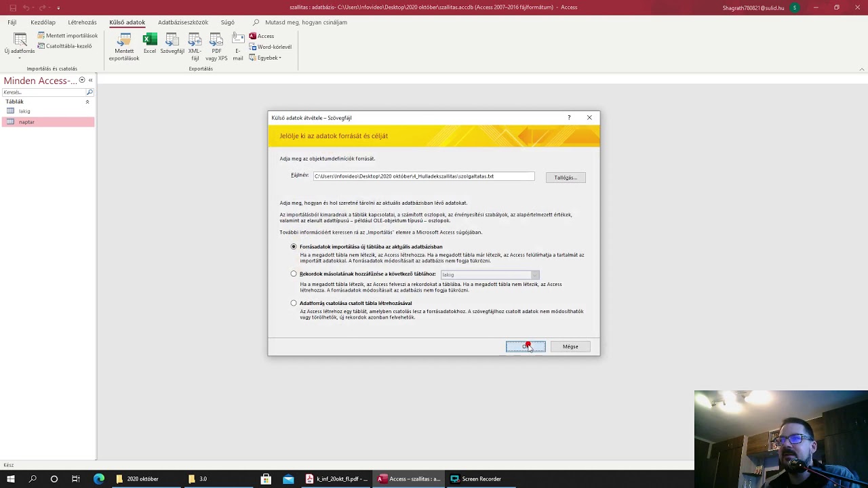Click the Mutasd meg, hogyan csináljam search box
The image size is (868, 488).
(x=306, y=22)
